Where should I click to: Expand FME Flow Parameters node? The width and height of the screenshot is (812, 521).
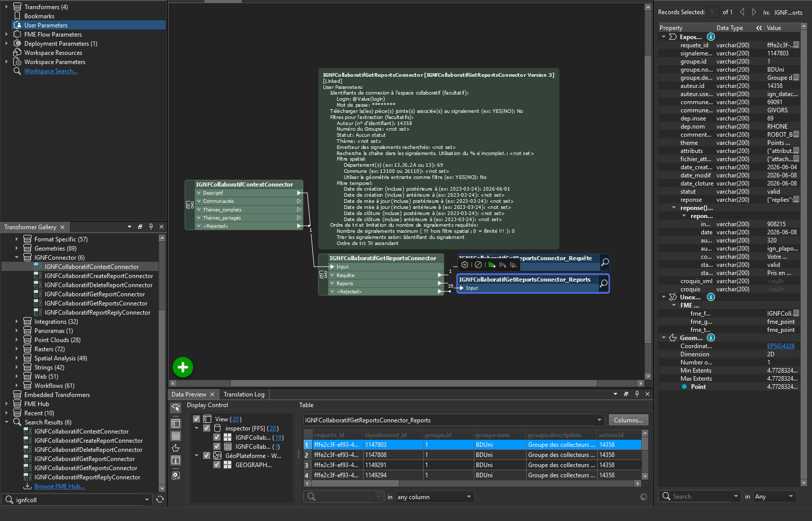tap(7, 34)
